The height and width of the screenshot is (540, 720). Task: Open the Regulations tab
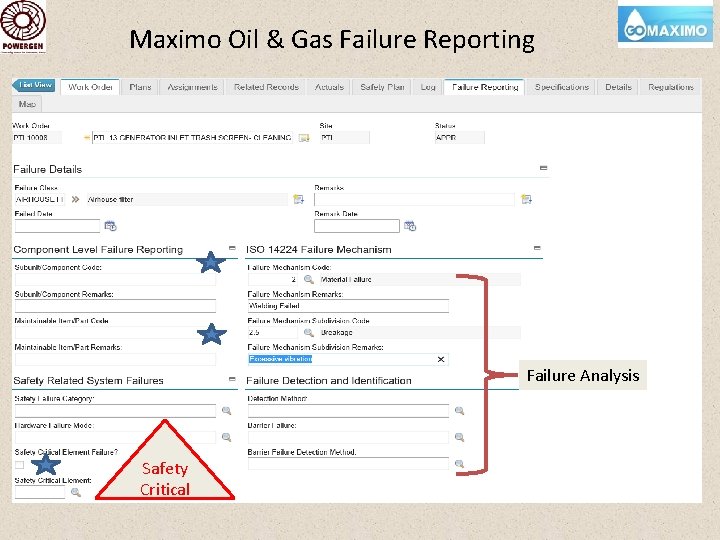pyautogui.click(x=670, y=87)
